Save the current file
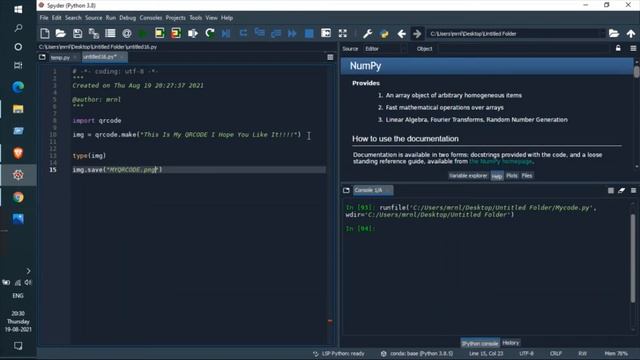 tap(77, 33)
